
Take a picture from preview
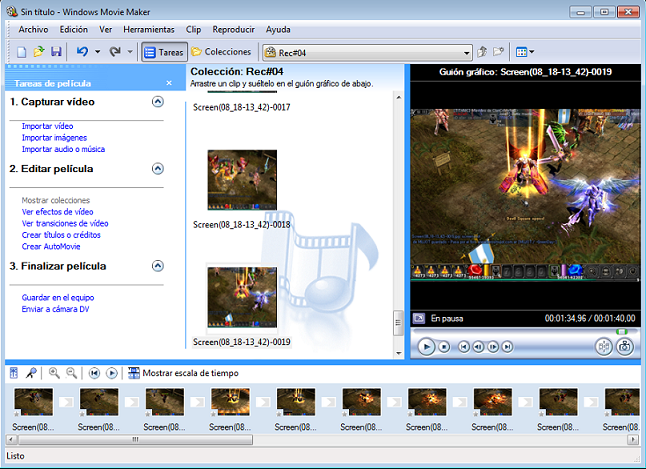[x=625, y=347]
